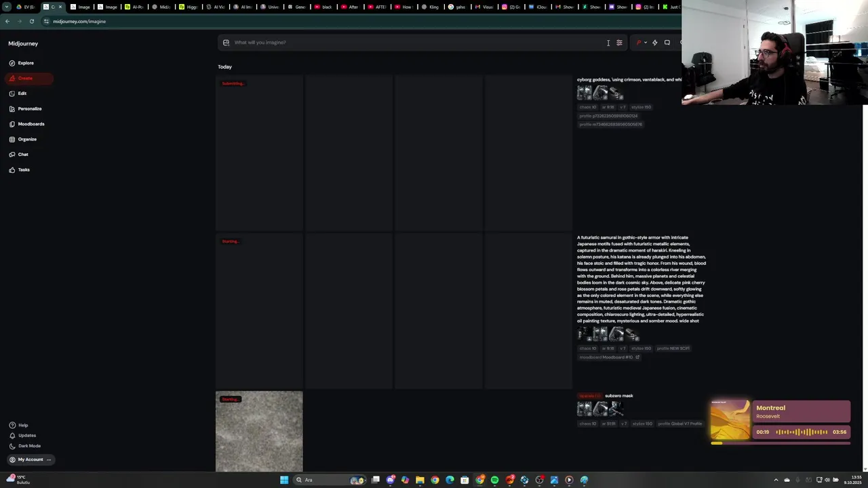Expand the personalization P dropdown
The image size is (868, 488).
(641, 43)
